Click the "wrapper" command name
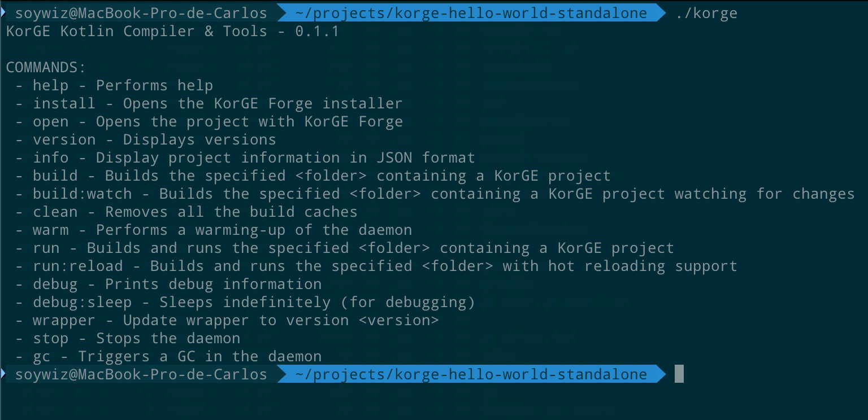 (x=64, y=321)
